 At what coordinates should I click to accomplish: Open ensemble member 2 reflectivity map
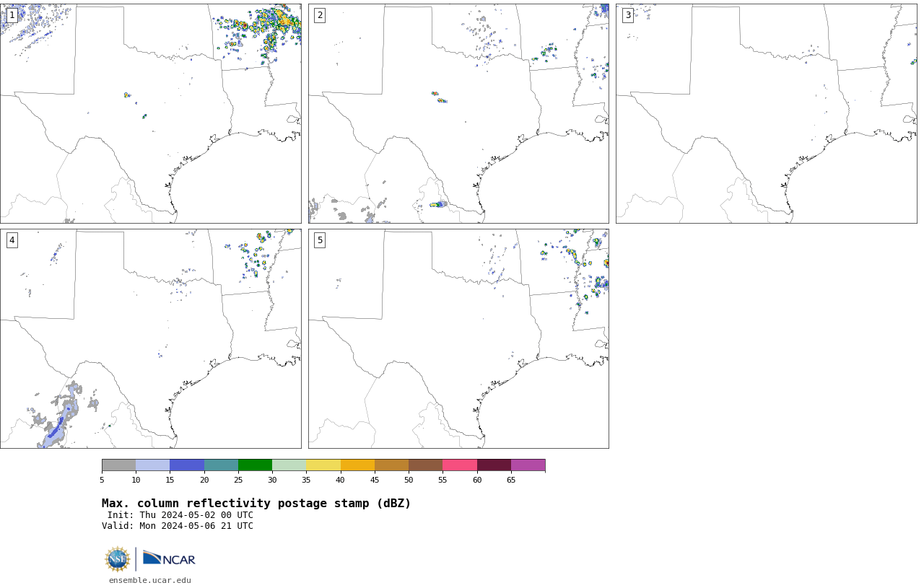click(x=458, y=113)
